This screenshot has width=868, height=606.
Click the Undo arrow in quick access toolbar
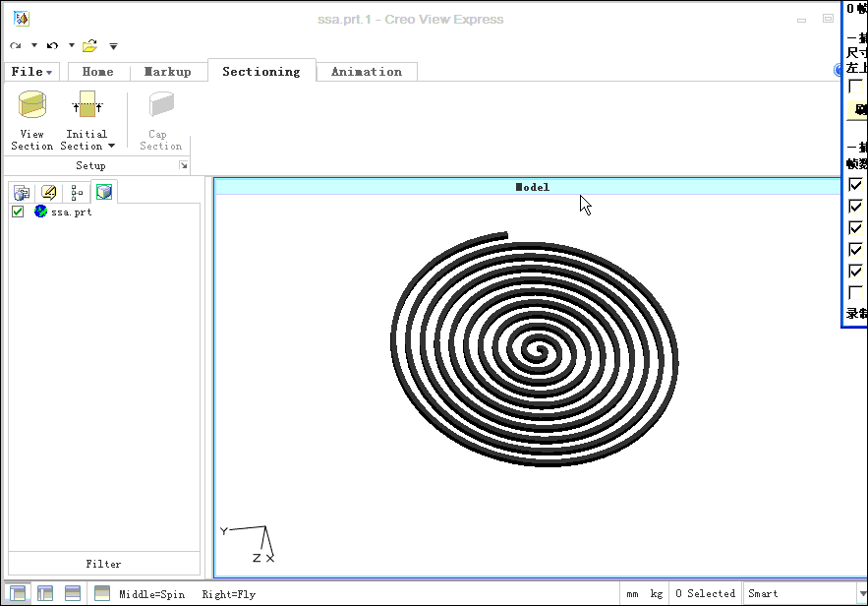[x=52, y=45]
